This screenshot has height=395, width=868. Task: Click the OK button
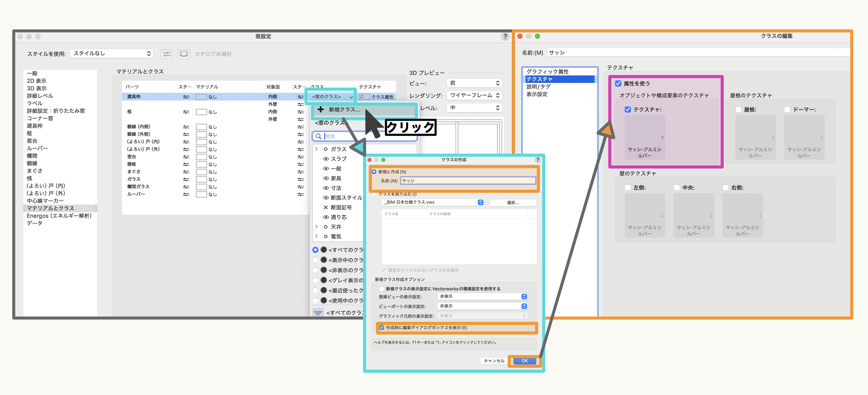524,361
